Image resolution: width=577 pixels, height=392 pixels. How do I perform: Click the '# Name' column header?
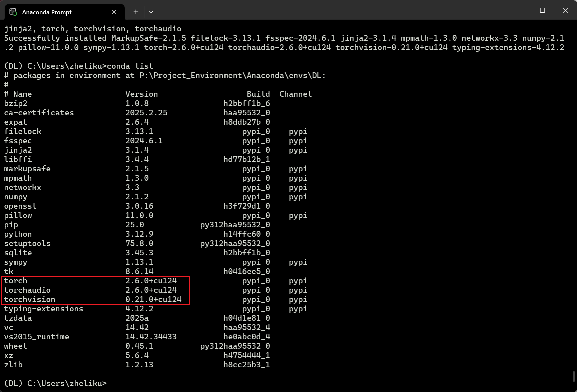pyautogui.click(x=18, y=94)
